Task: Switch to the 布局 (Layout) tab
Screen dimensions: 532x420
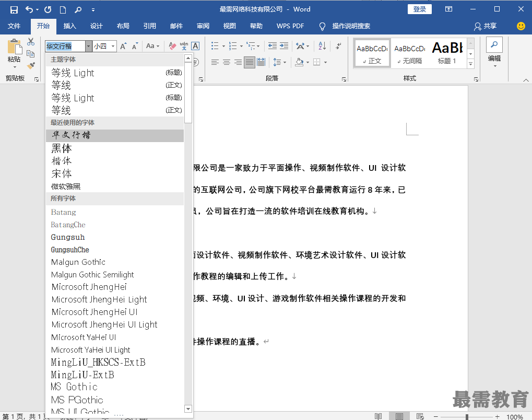Action: point(123,26)
